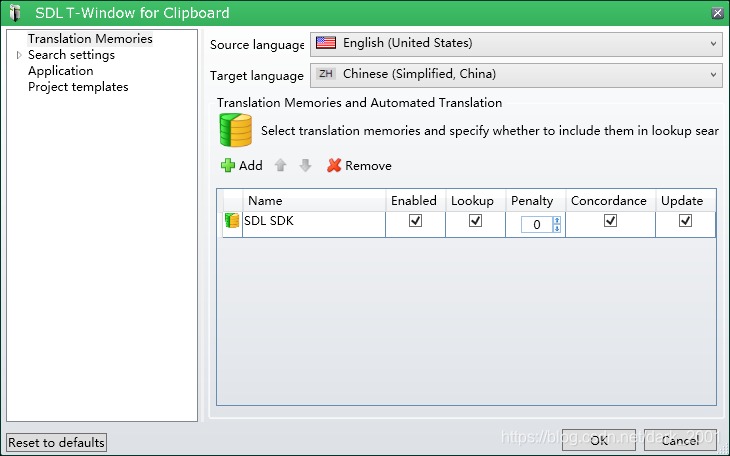Click the US flag in Source language
Viewport: 730px width, 456px height.
pos(326,43)
